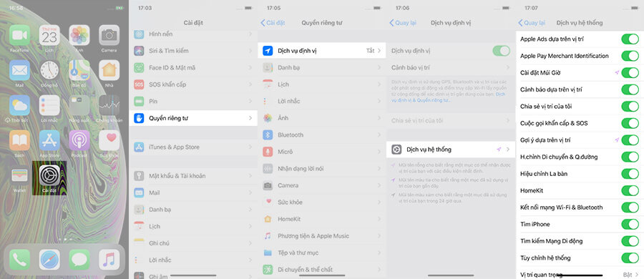Viewport: 644px width, 279px height.
Task: Open the Podcasts app icon
Action: [79, 140]
